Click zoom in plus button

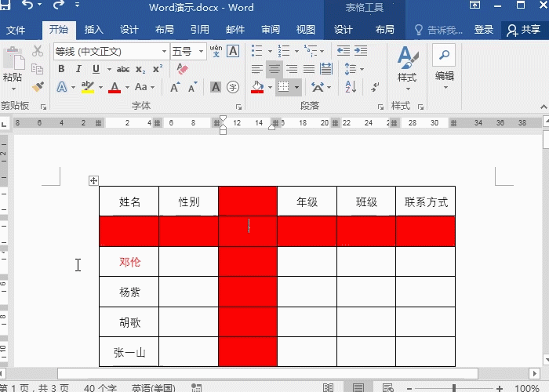pyautogui.click(x=500, y=388)
